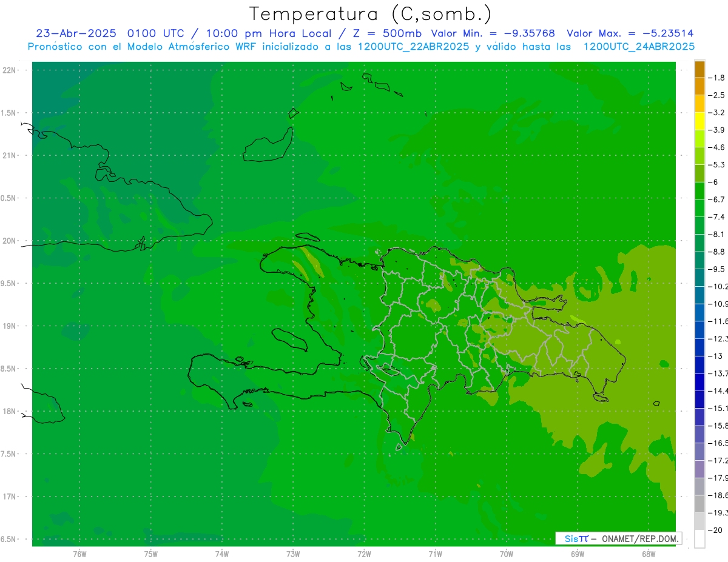
Task: Click the -9.5 colorbar value label
Action: point(718,269)
